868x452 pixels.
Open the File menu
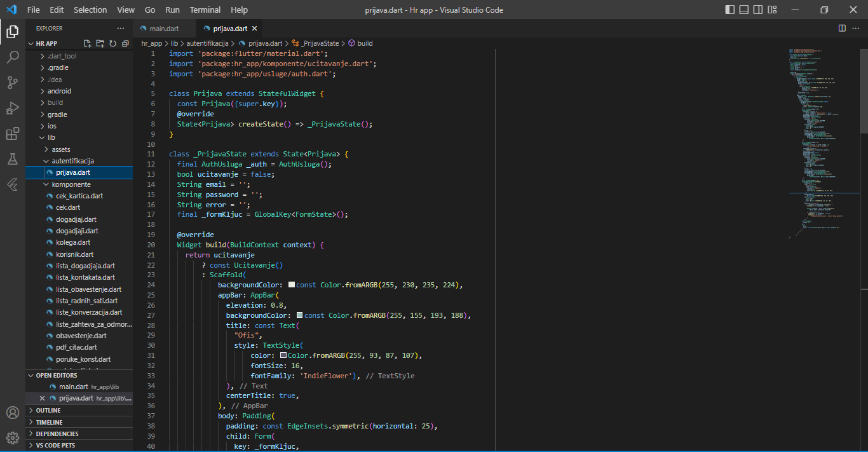point(34,10)
